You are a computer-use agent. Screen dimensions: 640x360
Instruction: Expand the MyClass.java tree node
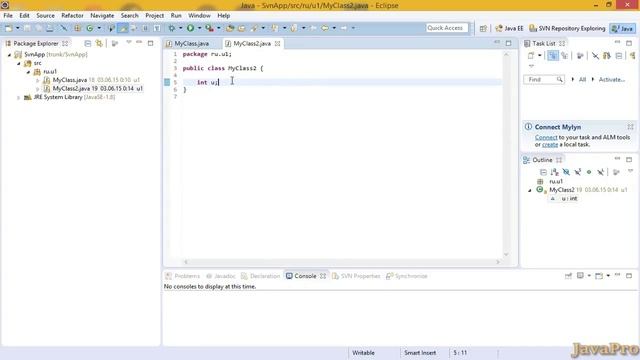pyautogui.click(x=38, y=80)
